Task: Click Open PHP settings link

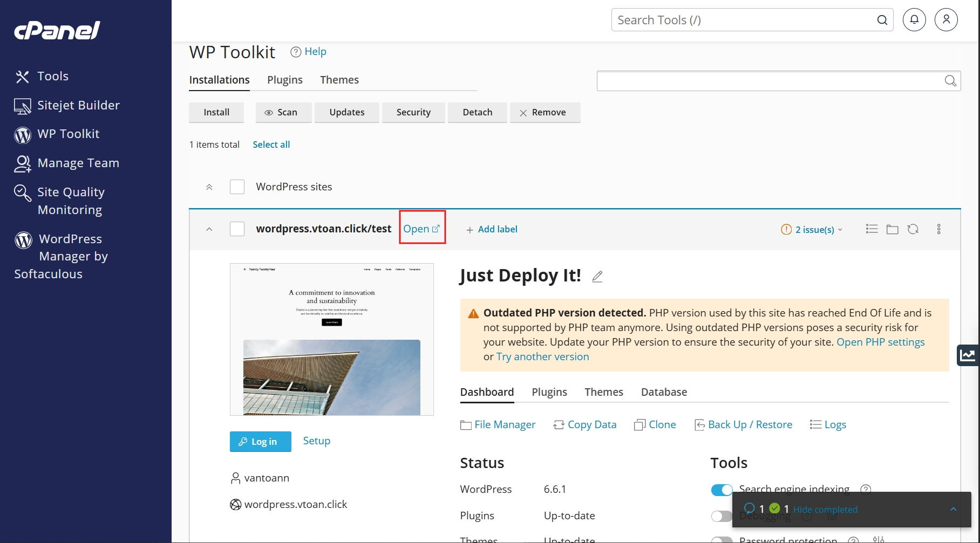Action: 881,342
